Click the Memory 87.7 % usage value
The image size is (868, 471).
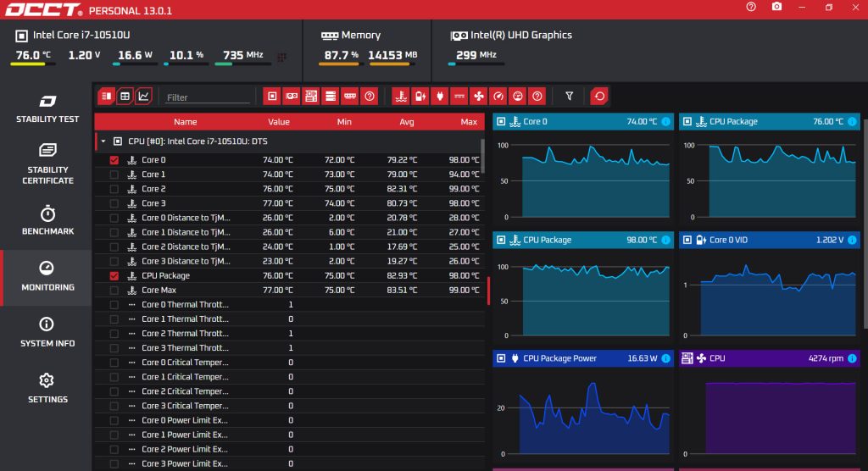click(341, 55)
